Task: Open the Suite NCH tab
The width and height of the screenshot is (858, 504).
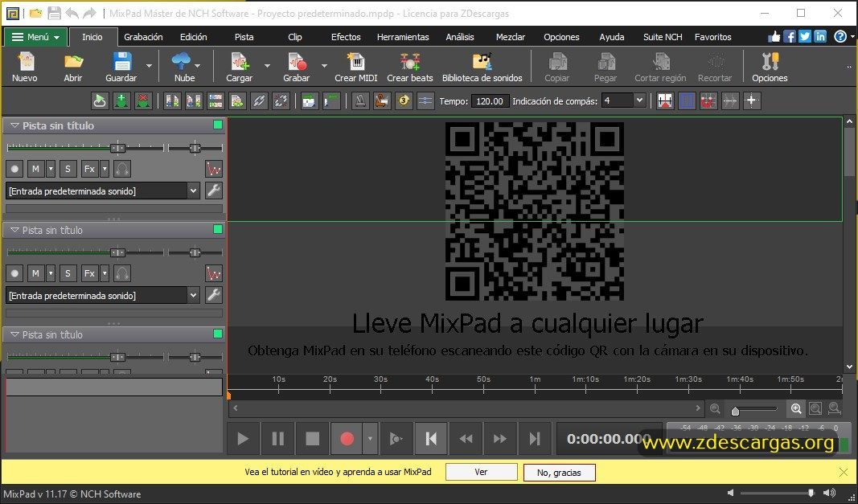Action: pyautogui.click(x=663, y=37)
